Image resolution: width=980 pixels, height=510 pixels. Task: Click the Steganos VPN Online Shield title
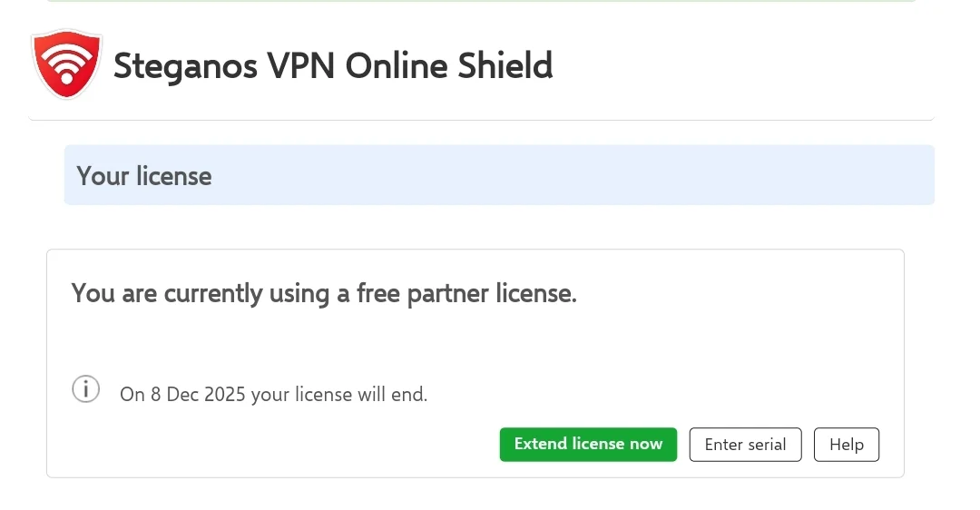click(333, 66)
